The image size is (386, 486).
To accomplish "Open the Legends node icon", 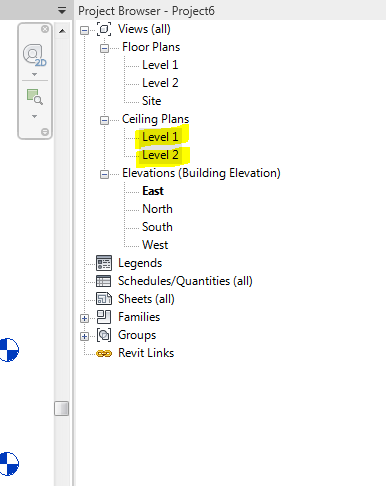I will pos(104,263).
